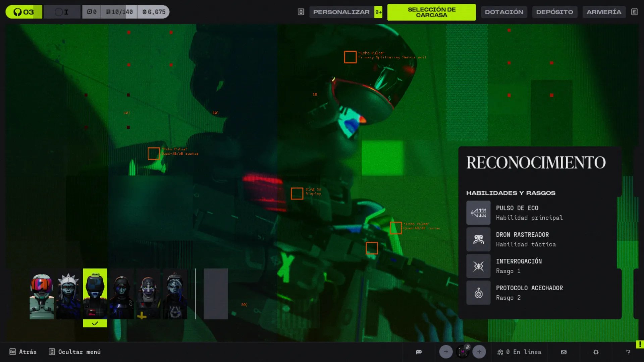
Task: Select the Pulso de Eco ability icon
Action: (478, 213)
